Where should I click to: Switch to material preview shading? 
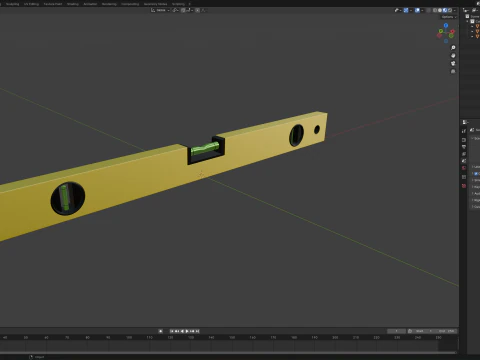click(x=445, y=10)
